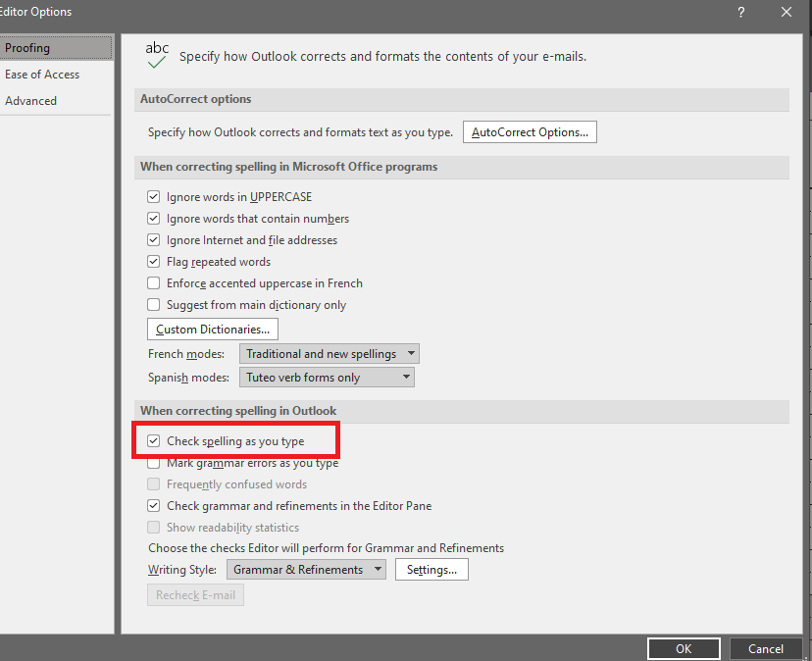Viewport: 812px width, 661px height.
Task: Click the Spanish modes label
Action: click(x=188, y=378)
